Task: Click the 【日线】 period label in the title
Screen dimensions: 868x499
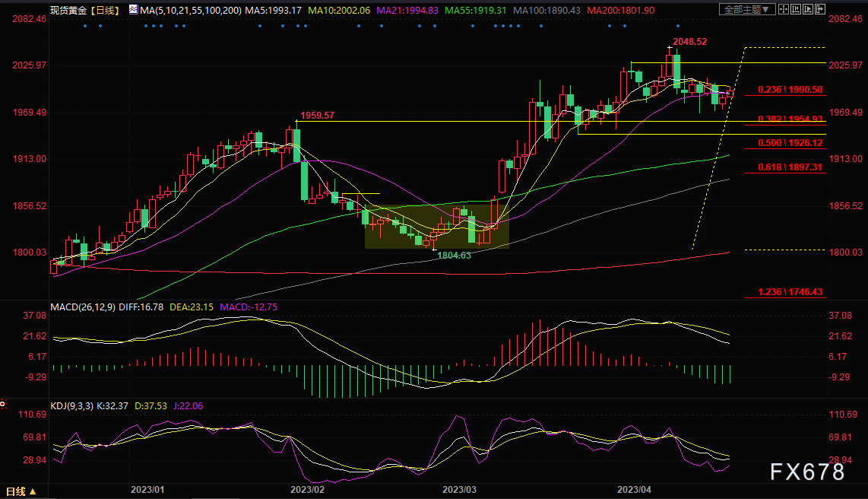Action: (x=105, y=9)
